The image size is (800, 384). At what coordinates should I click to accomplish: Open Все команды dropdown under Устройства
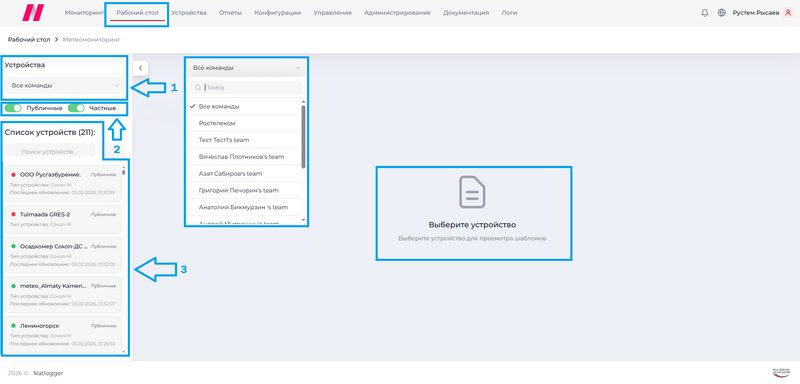[65, 86]
